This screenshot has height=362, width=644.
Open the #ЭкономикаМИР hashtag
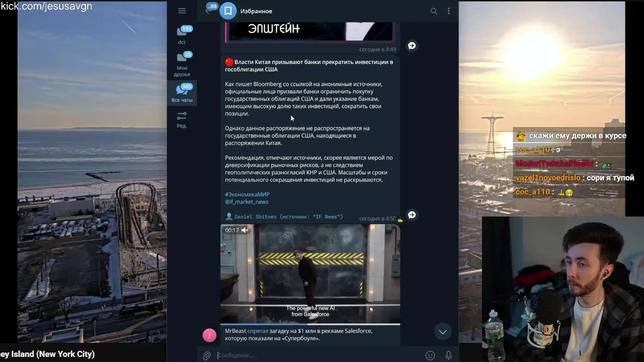[247, 195]
